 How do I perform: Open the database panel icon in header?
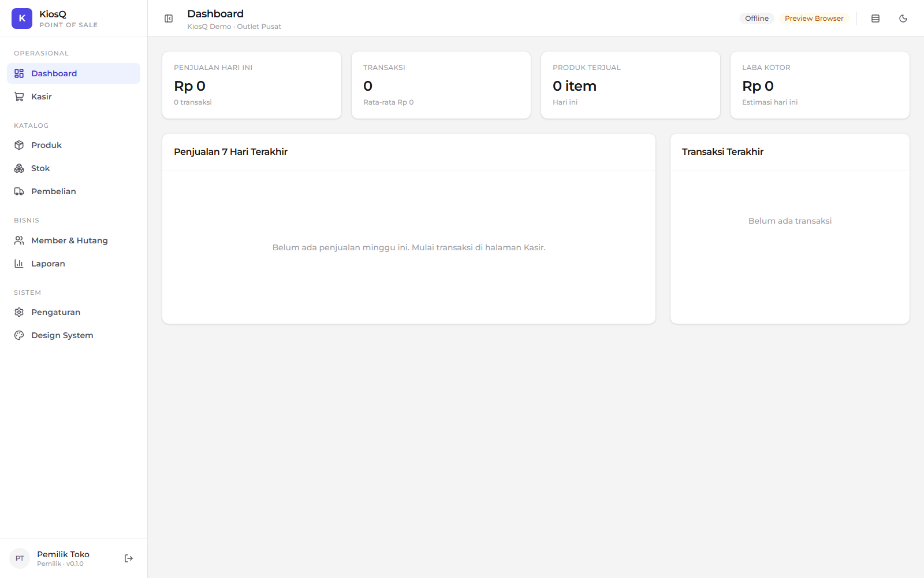pyautogui.click(x=875, y=18)
